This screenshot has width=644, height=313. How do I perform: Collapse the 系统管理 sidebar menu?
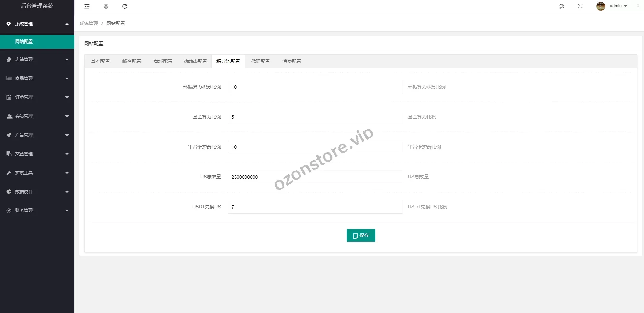pos(37,24)
